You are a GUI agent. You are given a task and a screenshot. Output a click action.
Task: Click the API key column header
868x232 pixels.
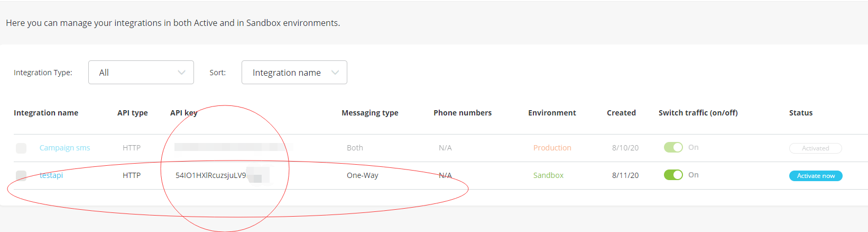tap(183, 113)
